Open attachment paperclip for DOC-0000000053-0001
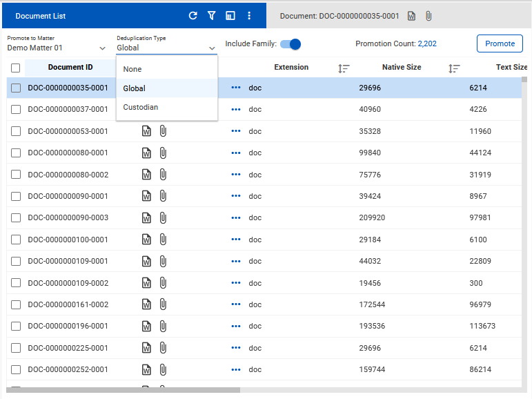 coord(163,131)
